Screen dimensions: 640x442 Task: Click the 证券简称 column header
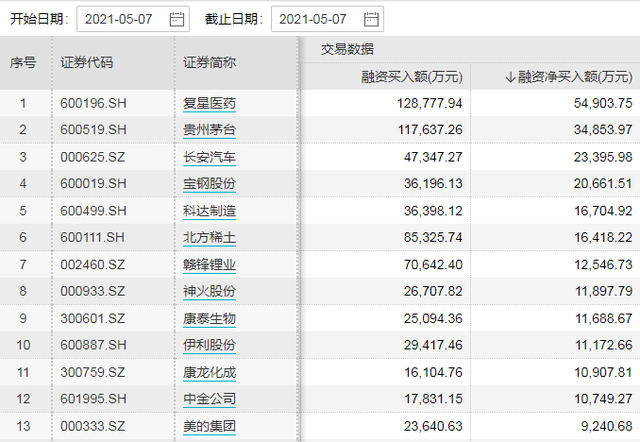point(209,62)
